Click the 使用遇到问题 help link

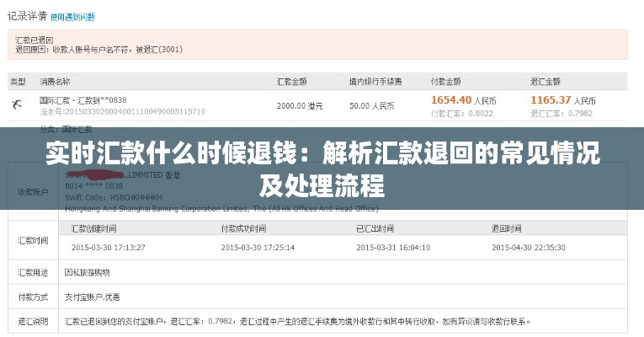point(72,16)
